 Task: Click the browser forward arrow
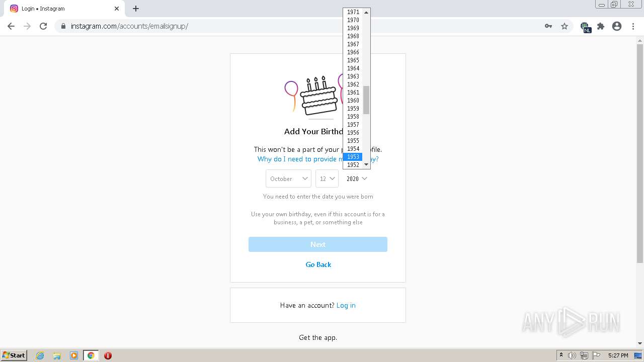tap(27, 26)
